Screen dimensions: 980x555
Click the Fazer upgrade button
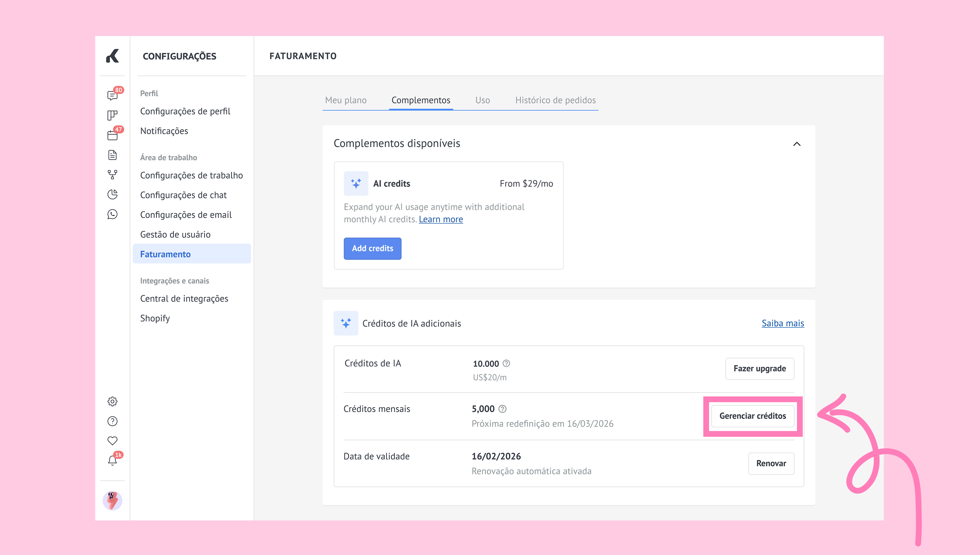point(759,369)
